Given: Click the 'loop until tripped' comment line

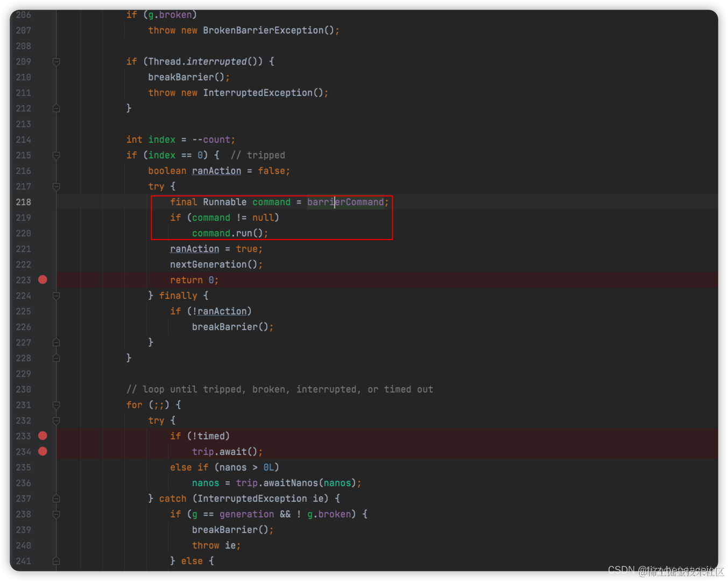Looking at the screenshot, I should coord(280,389).
